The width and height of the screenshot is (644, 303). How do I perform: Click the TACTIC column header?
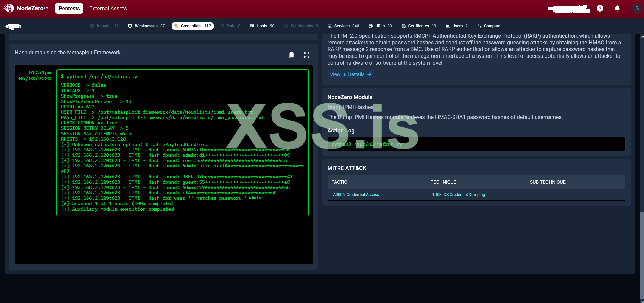tap(339, 182)
